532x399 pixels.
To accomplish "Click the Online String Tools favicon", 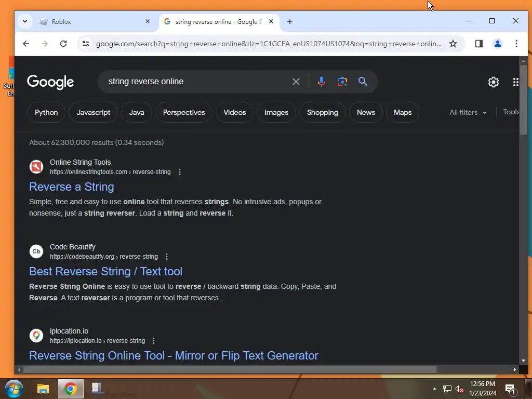I will click(36, 167).
